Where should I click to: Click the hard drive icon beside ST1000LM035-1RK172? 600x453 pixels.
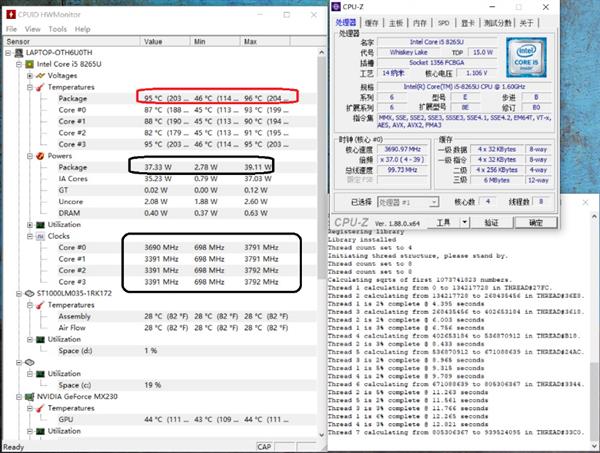(x=29, y=293)
